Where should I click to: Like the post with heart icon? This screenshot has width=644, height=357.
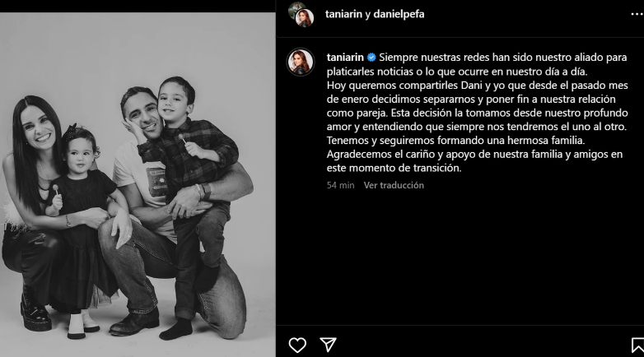(x=297, y=345)
